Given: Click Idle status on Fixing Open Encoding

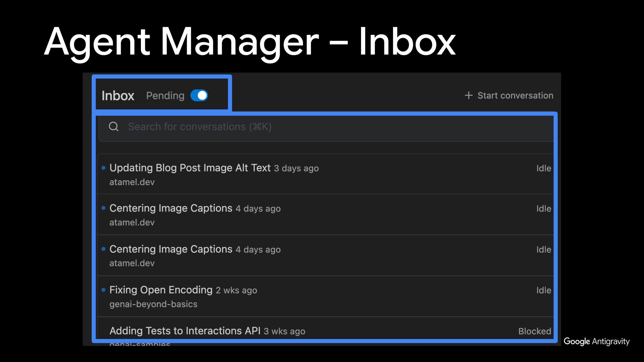Looking at the screenshot, I should point(543,290).
